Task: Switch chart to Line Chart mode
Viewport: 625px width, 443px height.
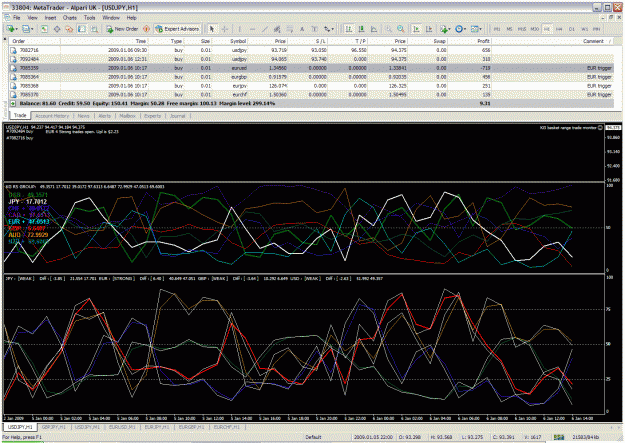Action: [x=374, y=29]
